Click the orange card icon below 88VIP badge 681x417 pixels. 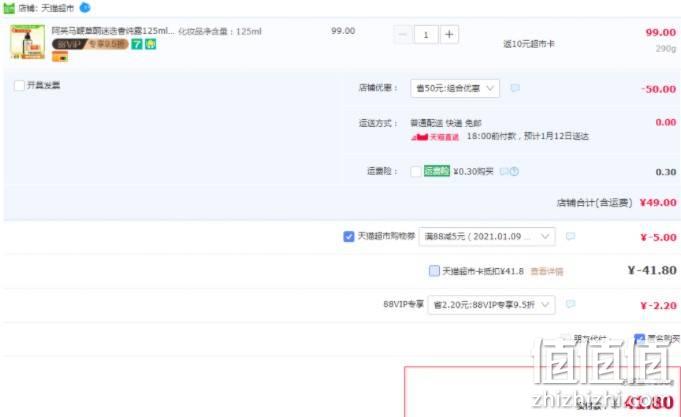point(60,56)
